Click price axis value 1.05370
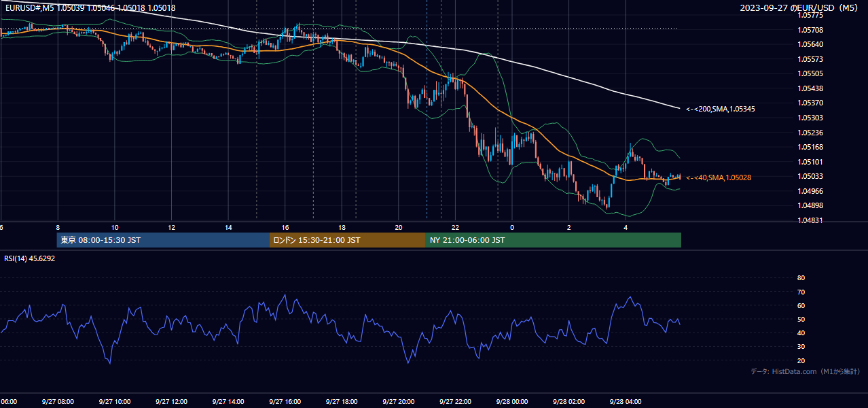Screen dimensions: 868x408 click(810, 103)
